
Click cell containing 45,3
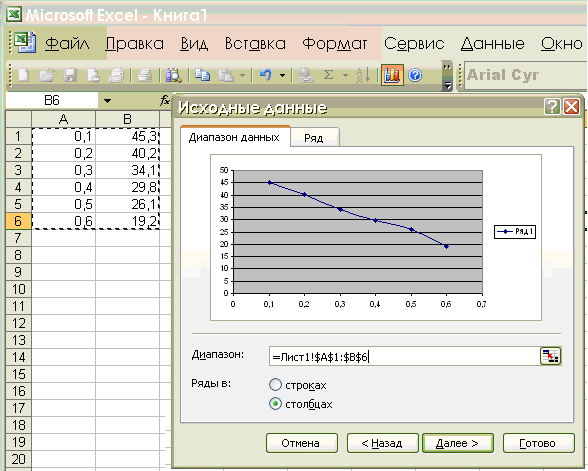point(128,136)
